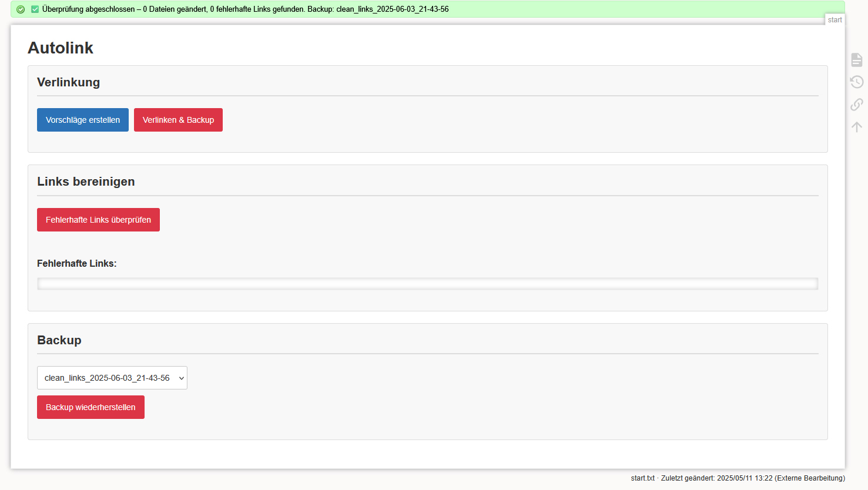Viewport: 868px width, 490px height.
Task: Click the green success circle icon
Action: 21,9
